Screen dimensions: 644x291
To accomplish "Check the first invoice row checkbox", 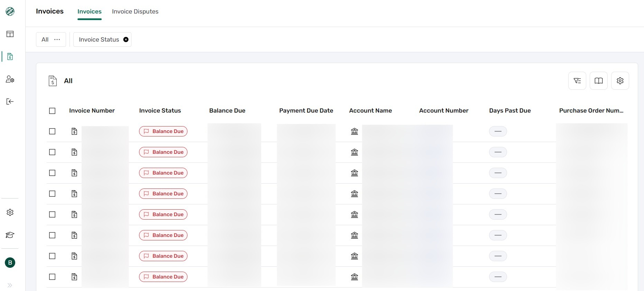I will (x=52, y=131).
